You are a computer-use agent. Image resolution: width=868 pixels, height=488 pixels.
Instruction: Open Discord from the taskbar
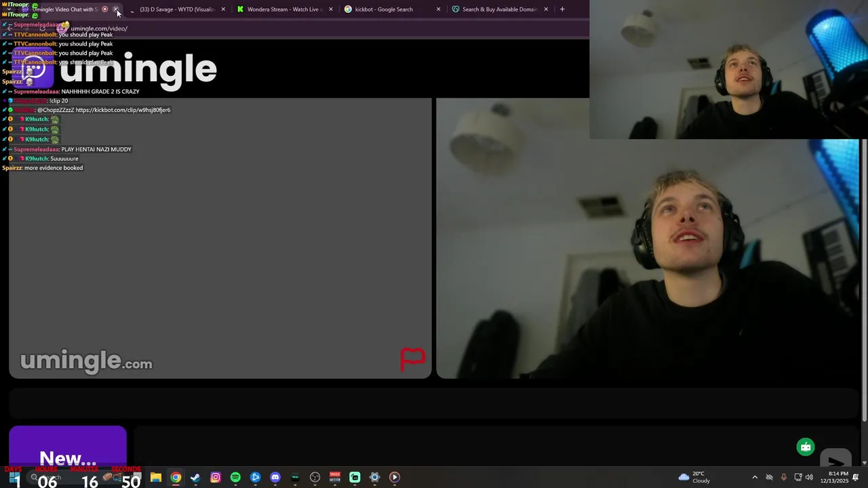click(275, 477)
